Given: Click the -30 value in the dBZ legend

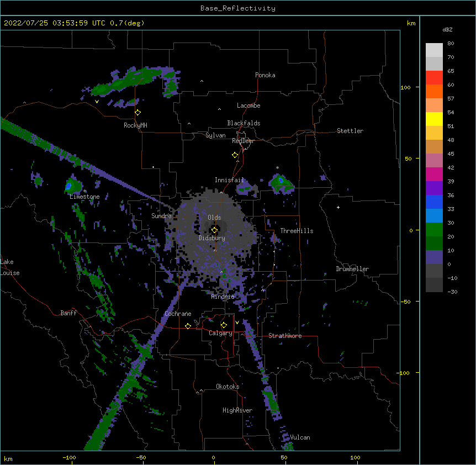Looking at the screenshot, I should pos(452,292).
